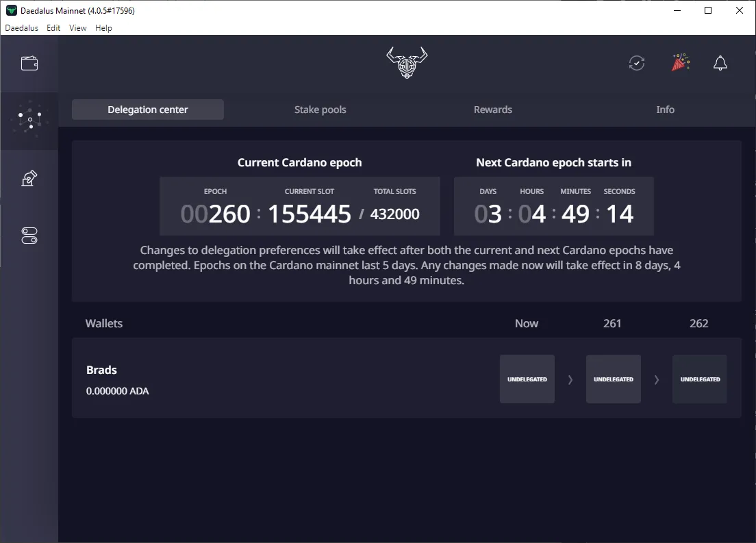
Task: Close the Daedalus window
Action: click(x=739, y=10)
